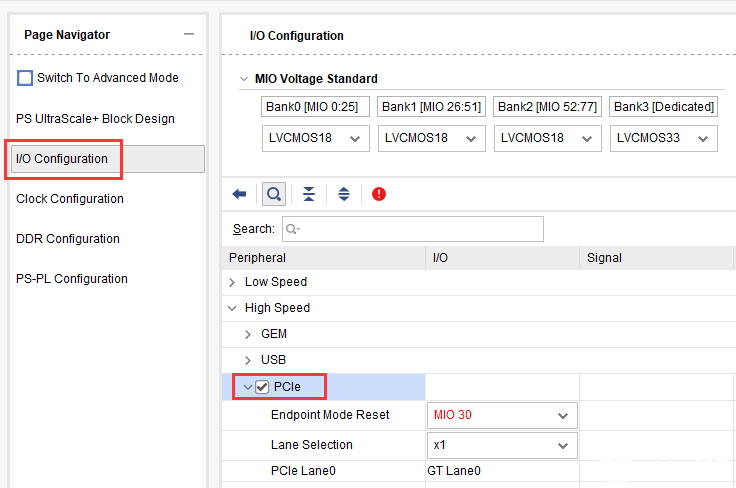
Task: Open the Clock Configuration page
Action: click(x=70, y=199)
